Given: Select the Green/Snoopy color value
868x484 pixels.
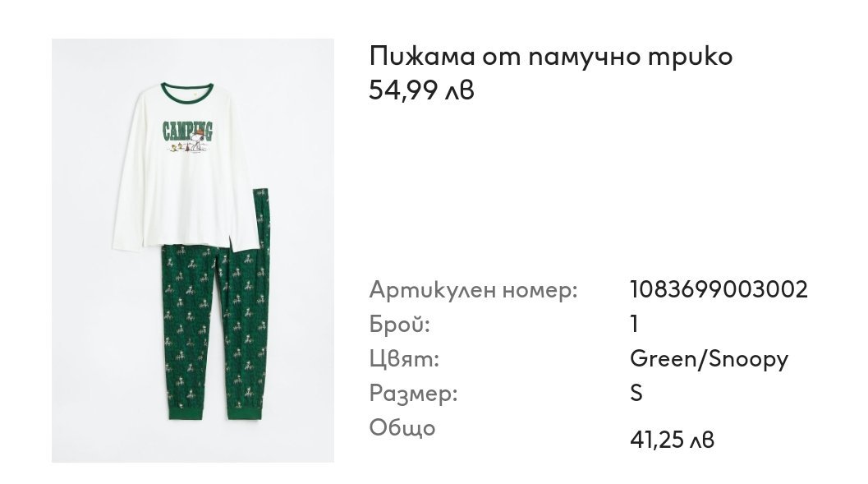Looking at the screenshot, I should click(709, 360).
